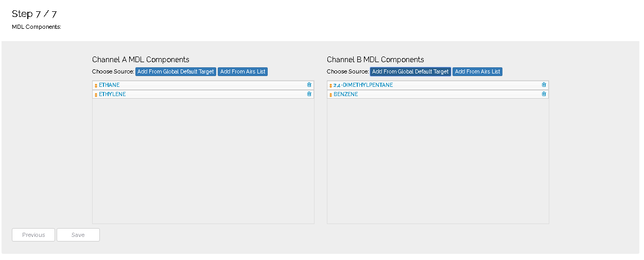Delete ETHANE from Channel A list
The image size is (644, 260).
pos(309,85)
